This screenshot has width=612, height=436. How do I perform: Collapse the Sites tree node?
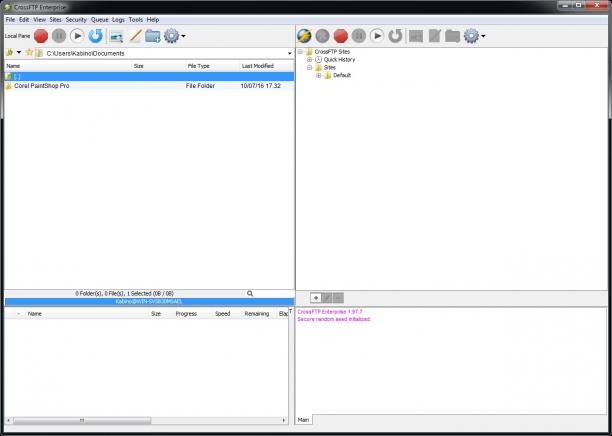click(x=310, y=68)
